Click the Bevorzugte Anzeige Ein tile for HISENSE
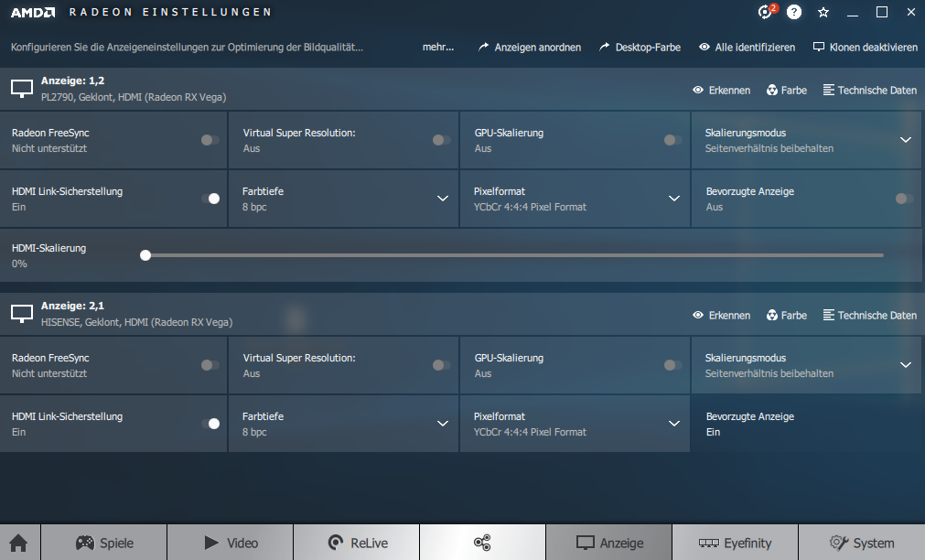 806,424
